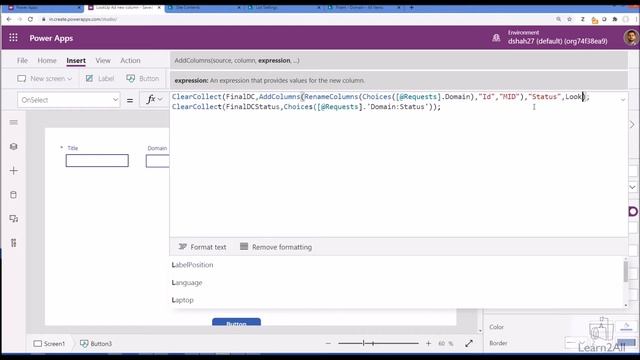The width and height of the screenshot is (640, 360).
Task: Click ClearCollect in second formula line
Action: click(x=196, y=107)
